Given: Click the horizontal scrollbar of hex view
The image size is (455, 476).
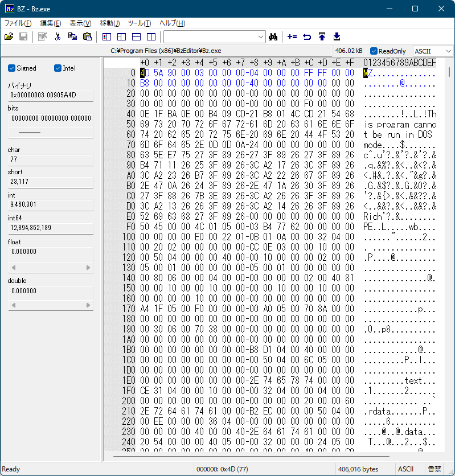Looking at the screenshot, I should [x=251, y=456].
